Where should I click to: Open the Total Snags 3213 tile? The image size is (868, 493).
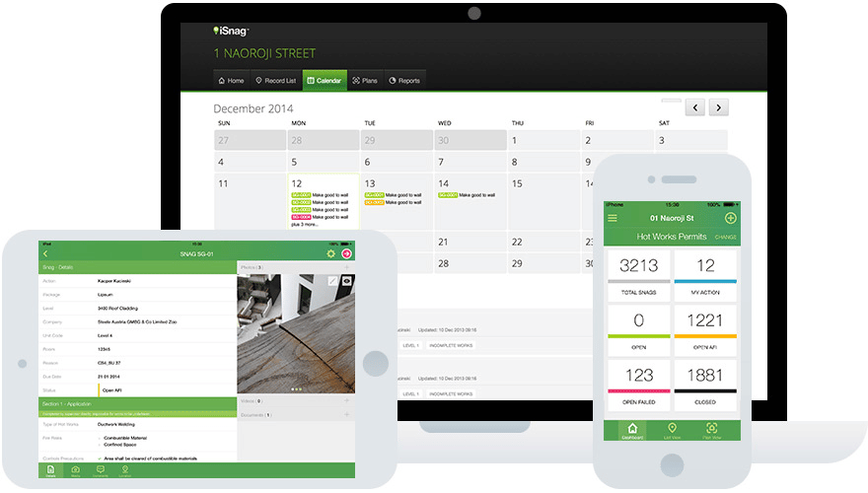[639, 275]
